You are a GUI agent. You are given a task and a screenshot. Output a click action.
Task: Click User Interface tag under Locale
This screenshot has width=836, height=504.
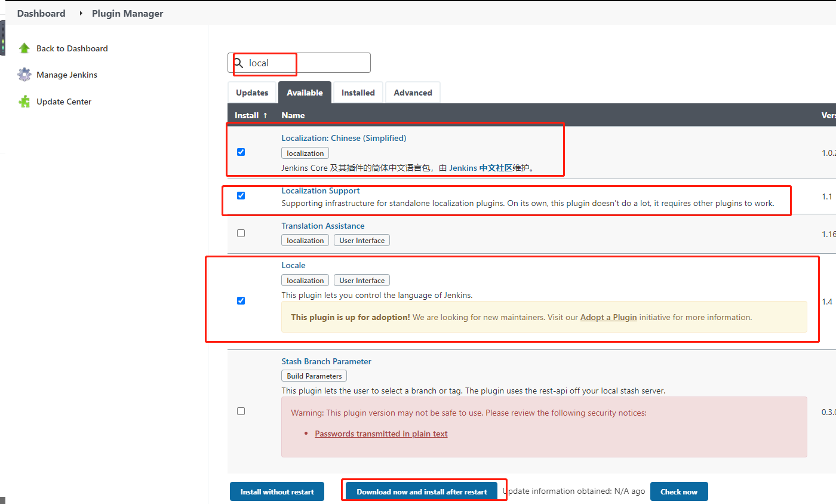click(362, 281)
